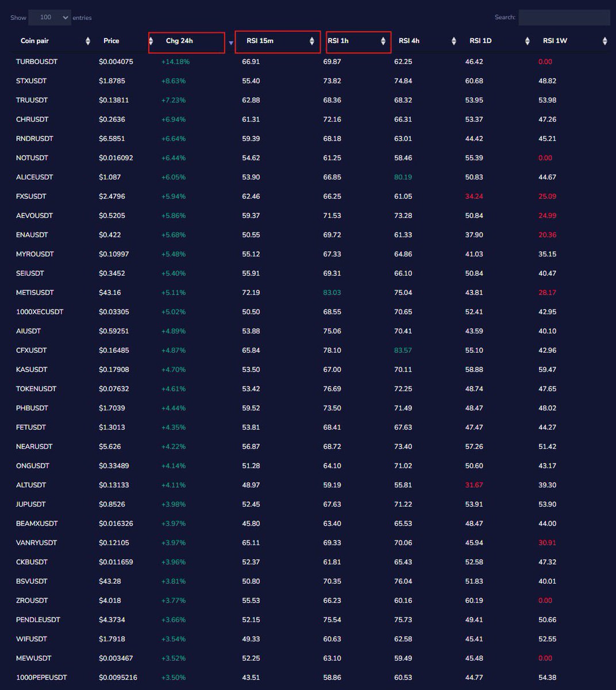Open the Show entries dropdown
The height and width of the screenshot is (690, 616).
point(49,17)
